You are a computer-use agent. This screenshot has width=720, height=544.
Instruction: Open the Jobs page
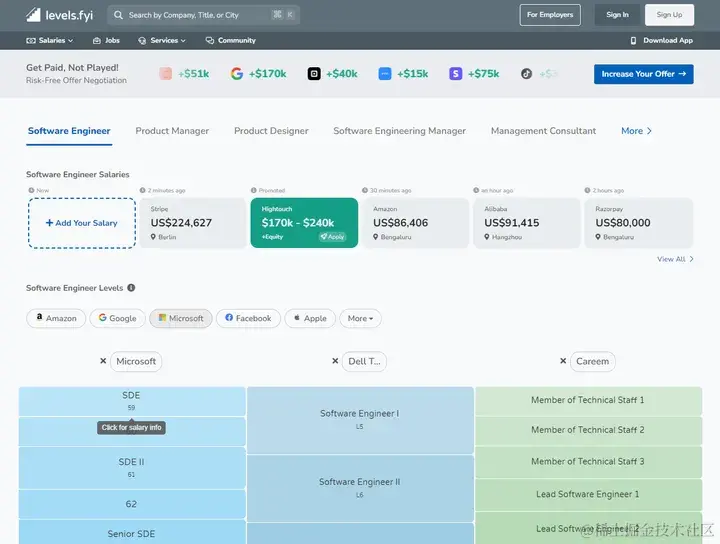106,40
